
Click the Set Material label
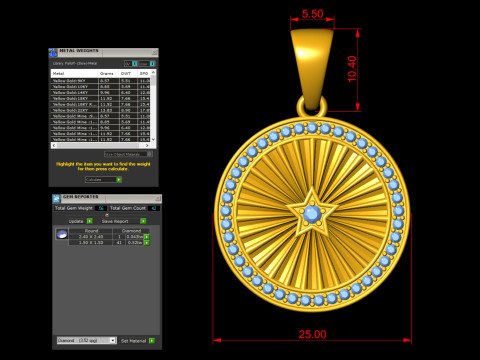click(x=133, y=341)
